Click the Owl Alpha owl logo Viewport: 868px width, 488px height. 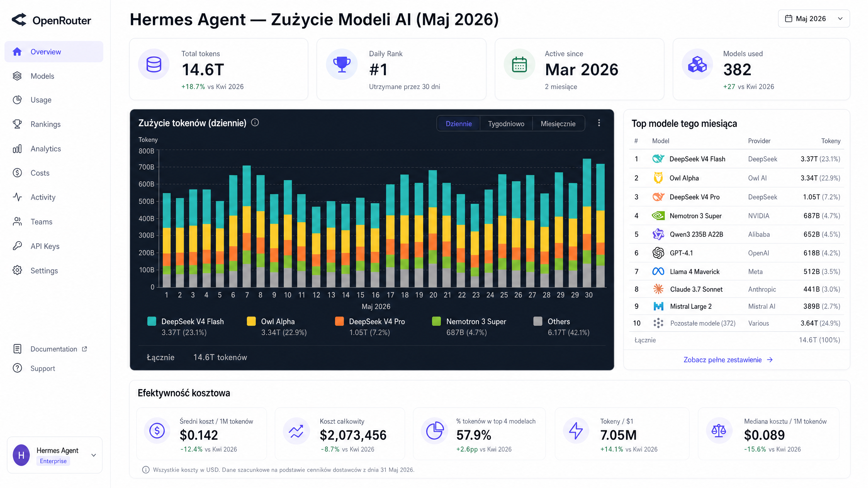658,178
